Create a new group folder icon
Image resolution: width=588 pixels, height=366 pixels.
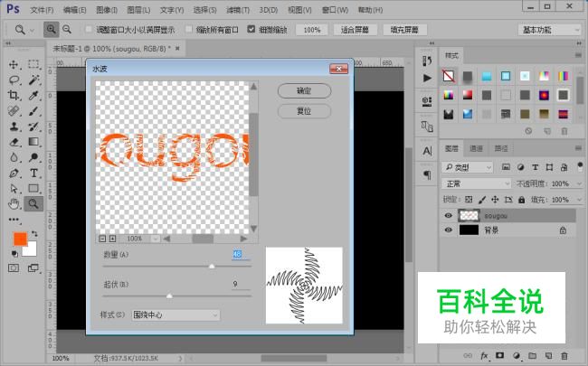532,355
